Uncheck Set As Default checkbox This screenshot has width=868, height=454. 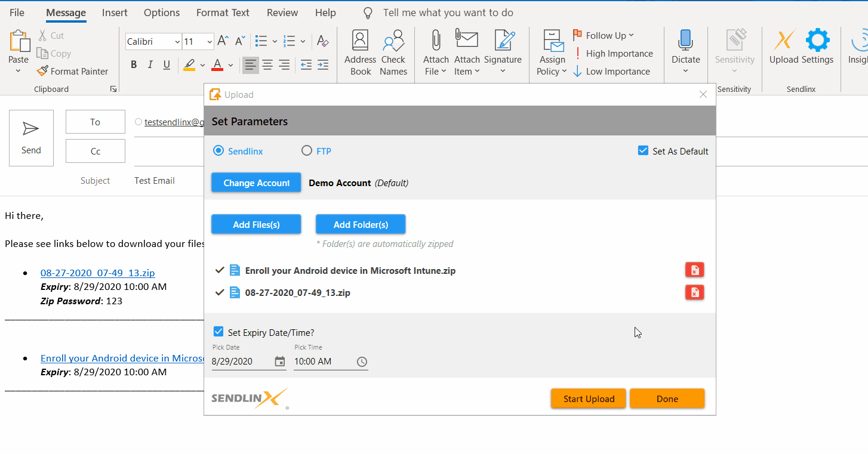pos(643,150)
